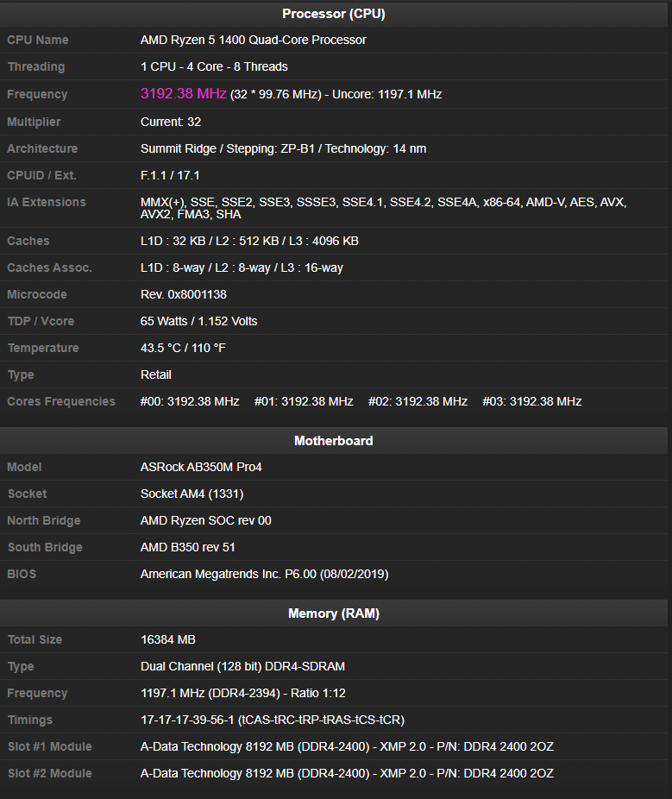
Task: Click BIOS American Megatrends Inc. P6.00 value
Action: pos(265,575)
